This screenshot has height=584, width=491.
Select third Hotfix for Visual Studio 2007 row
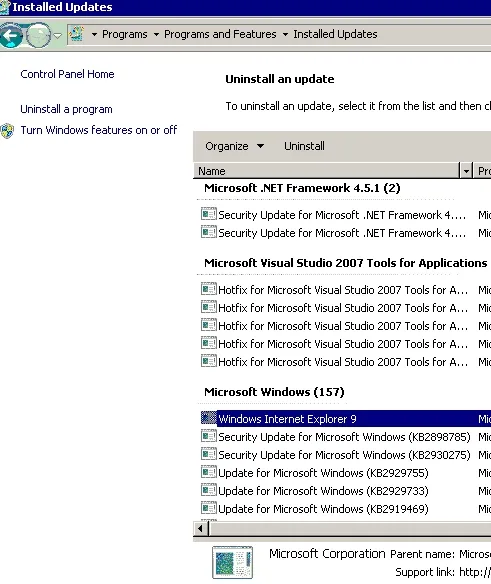tap(343, 326)
